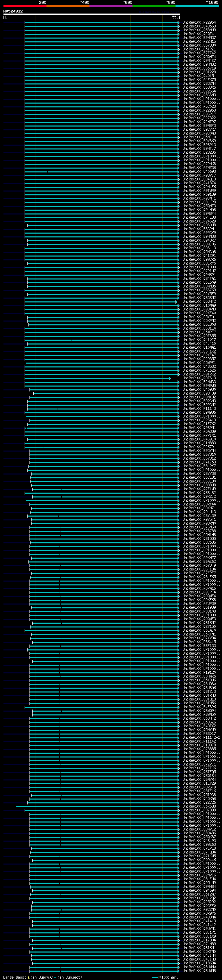This screenshot has width=222, height=980.
Task: Select the UniRef100_Q10NA9 label
Action: pos(199,306)
